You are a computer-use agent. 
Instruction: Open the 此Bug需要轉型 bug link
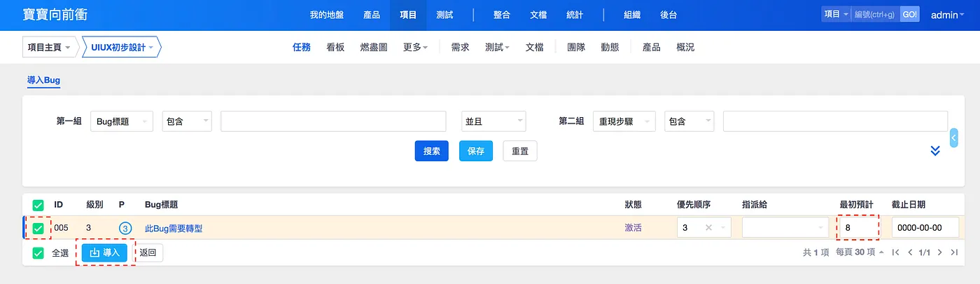174,228
